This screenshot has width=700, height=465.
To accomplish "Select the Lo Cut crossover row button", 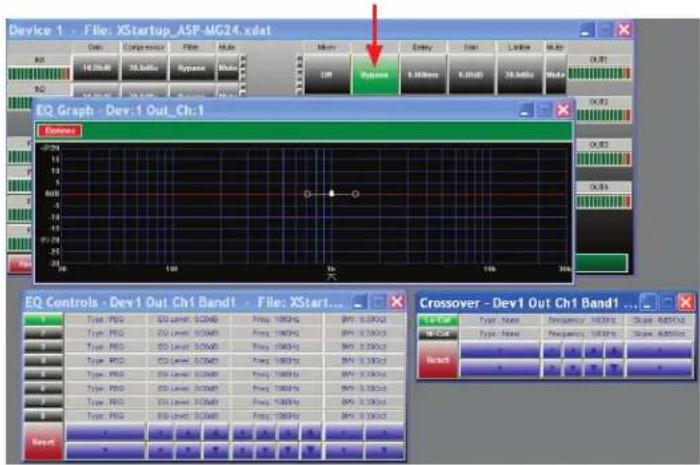I will [438, 320].
